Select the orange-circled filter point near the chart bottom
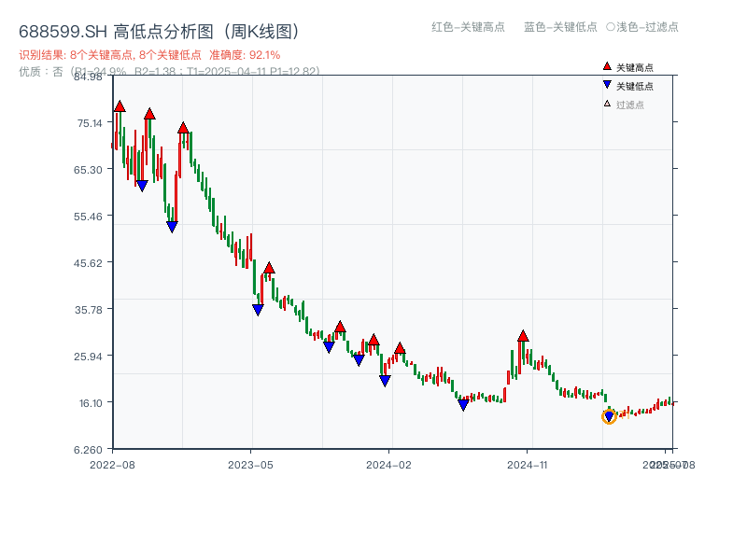 tap(609, 417)
